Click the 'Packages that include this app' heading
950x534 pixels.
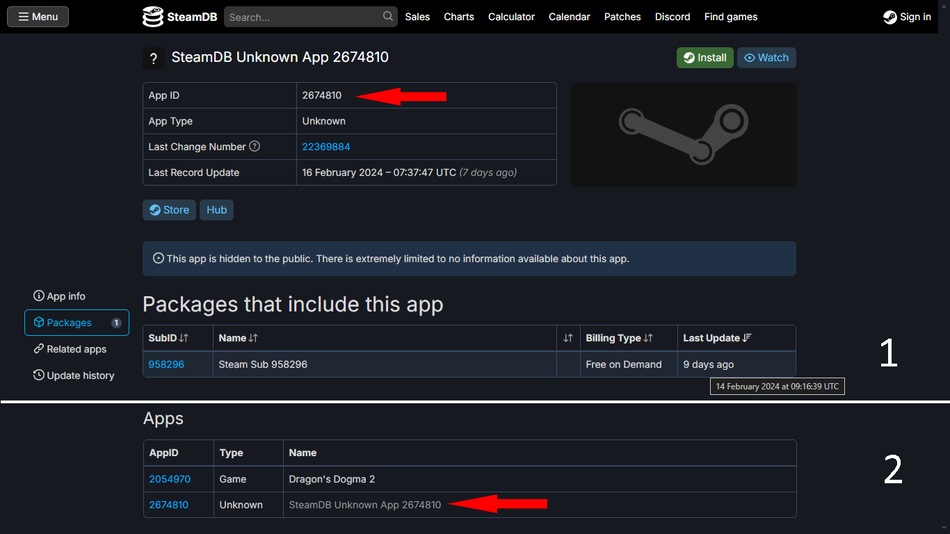(293, 304)
